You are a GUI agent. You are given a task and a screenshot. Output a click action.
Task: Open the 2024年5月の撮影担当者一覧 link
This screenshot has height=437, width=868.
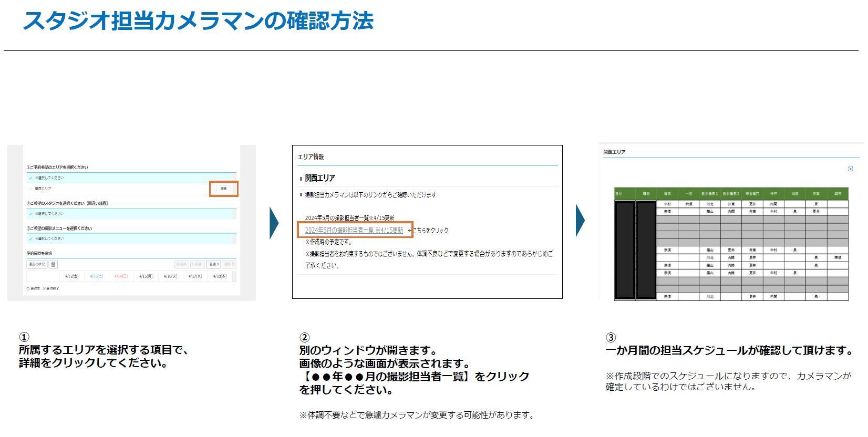[x=354, y=230]
